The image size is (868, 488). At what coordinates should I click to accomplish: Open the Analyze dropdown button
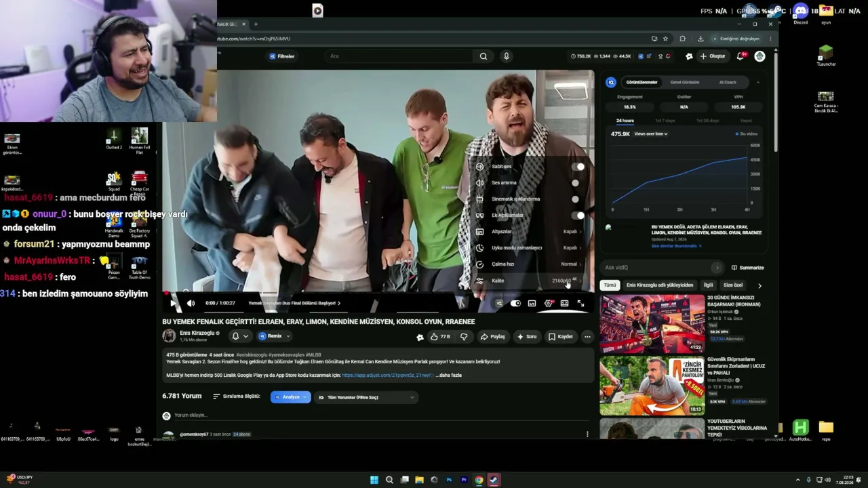290,397
